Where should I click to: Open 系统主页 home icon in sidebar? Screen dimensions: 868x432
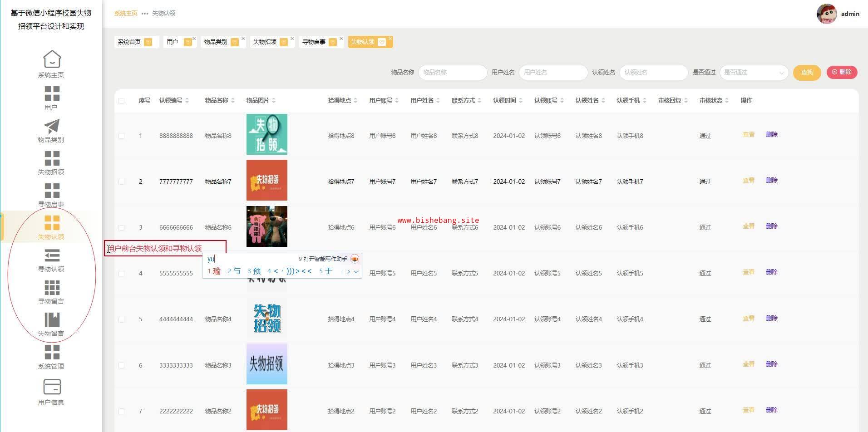[x=52, y=59]
